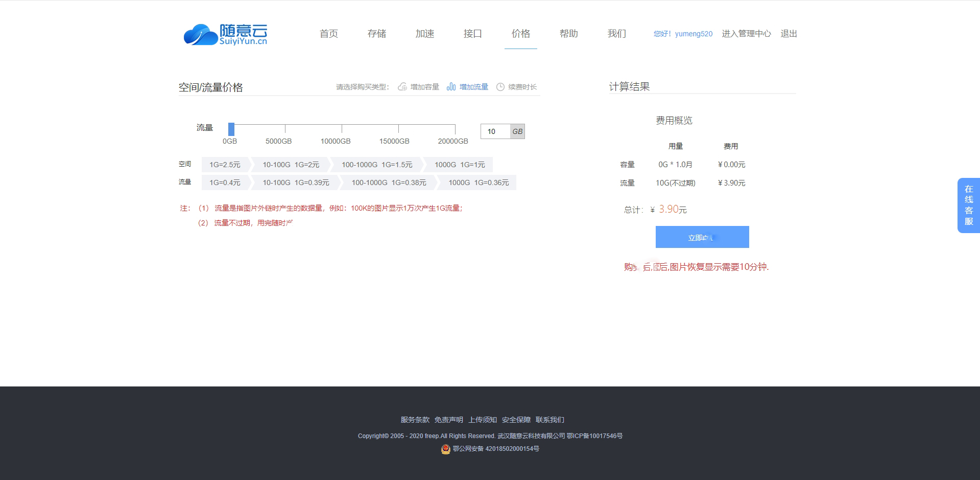The height and width of the screenshot is (480, 980).
Task: Click the username yumeng520 link
Action: [694, 34]
